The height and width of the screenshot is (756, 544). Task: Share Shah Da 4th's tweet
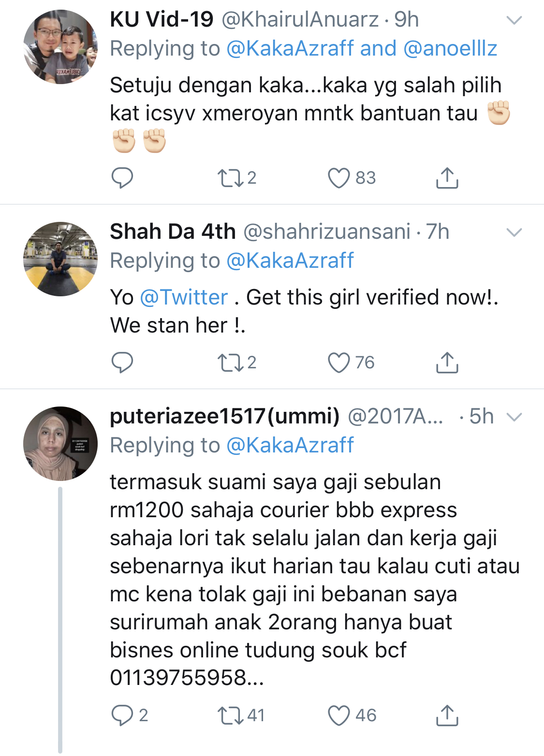click(x=447, y=363)
